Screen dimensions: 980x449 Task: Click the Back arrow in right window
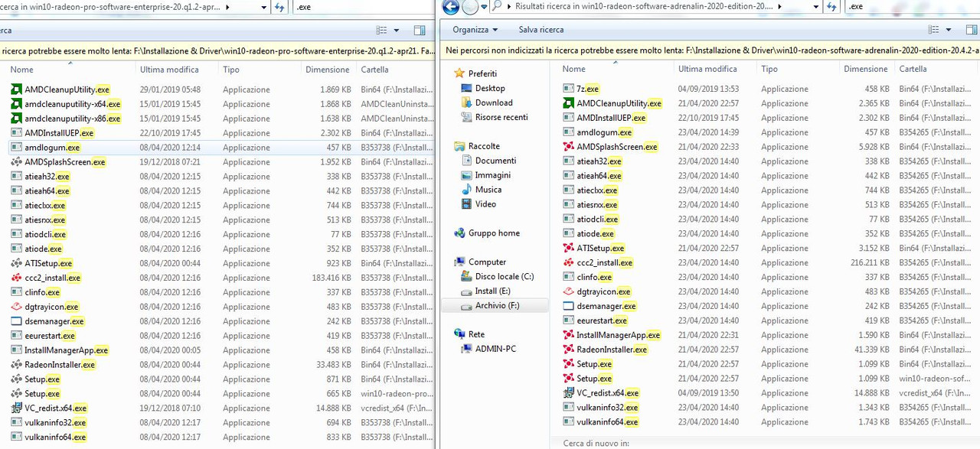pyautogui.click(x=451, y=7)
